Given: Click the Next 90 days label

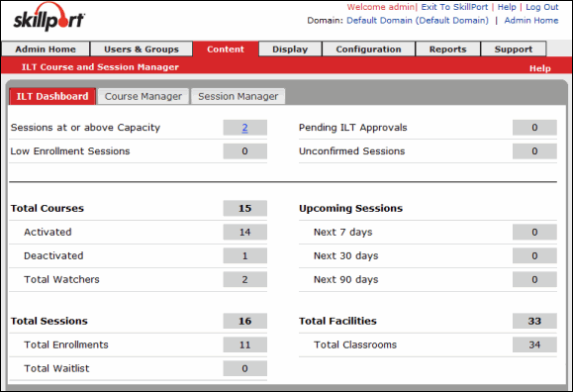Looking at the screenshot, I should (x=346, y=279).
